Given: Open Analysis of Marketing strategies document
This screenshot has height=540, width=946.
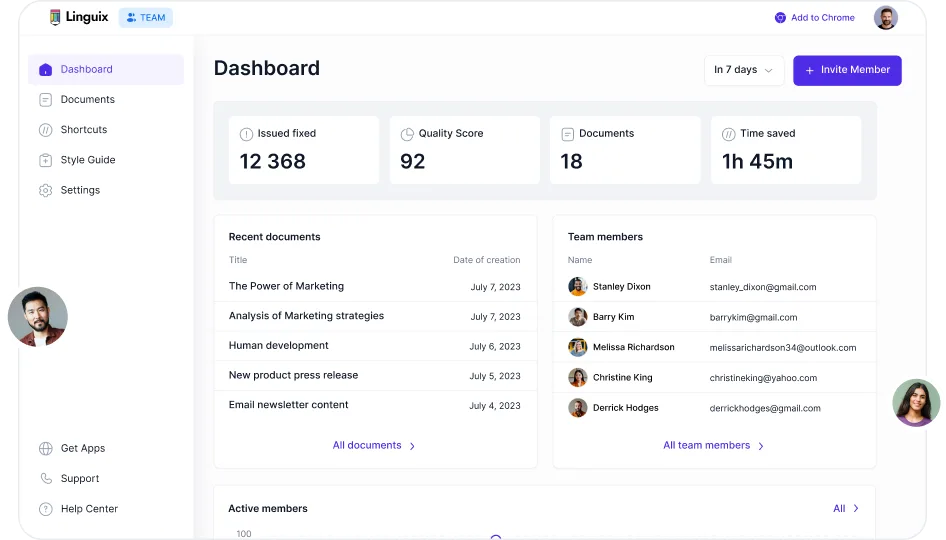Looking at the screenshot, I should coord(306,316).
